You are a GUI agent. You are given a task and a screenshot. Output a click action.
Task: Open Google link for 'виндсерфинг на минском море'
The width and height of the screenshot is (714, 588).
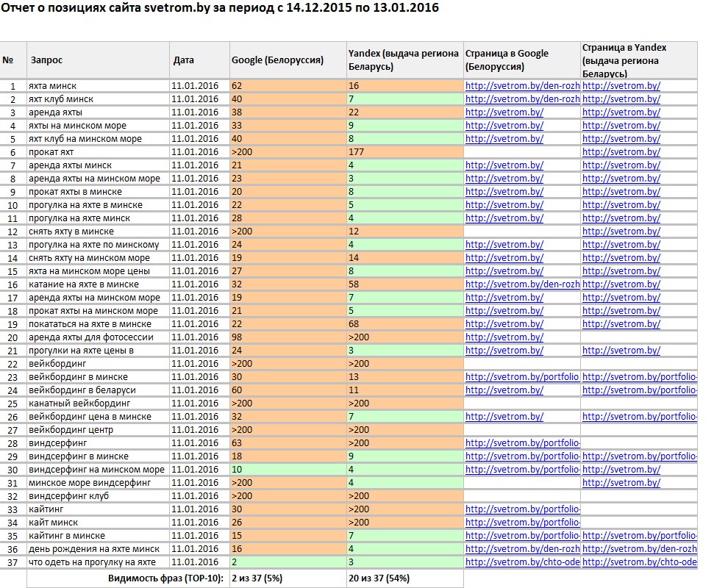click(522, 469)
